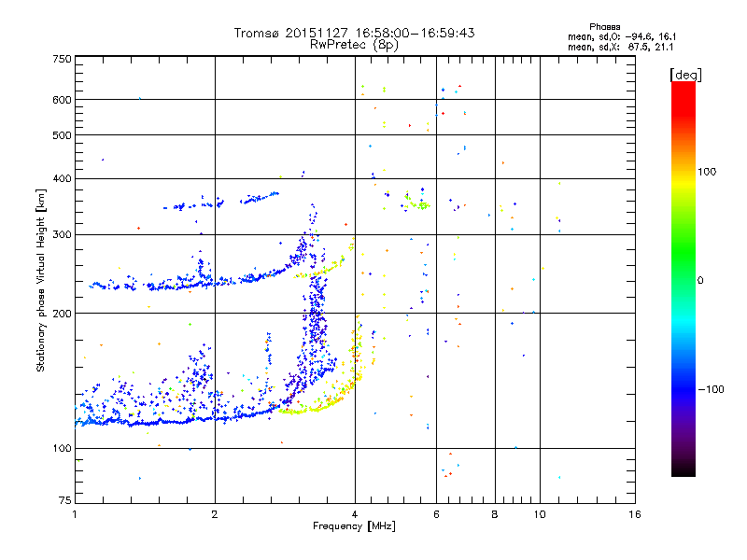Image resolution: width=747 pixels, height=560 pixels.
Task: Click the y-axis tick label '600'
Action: pyautogui.click(x=62, y=100)
